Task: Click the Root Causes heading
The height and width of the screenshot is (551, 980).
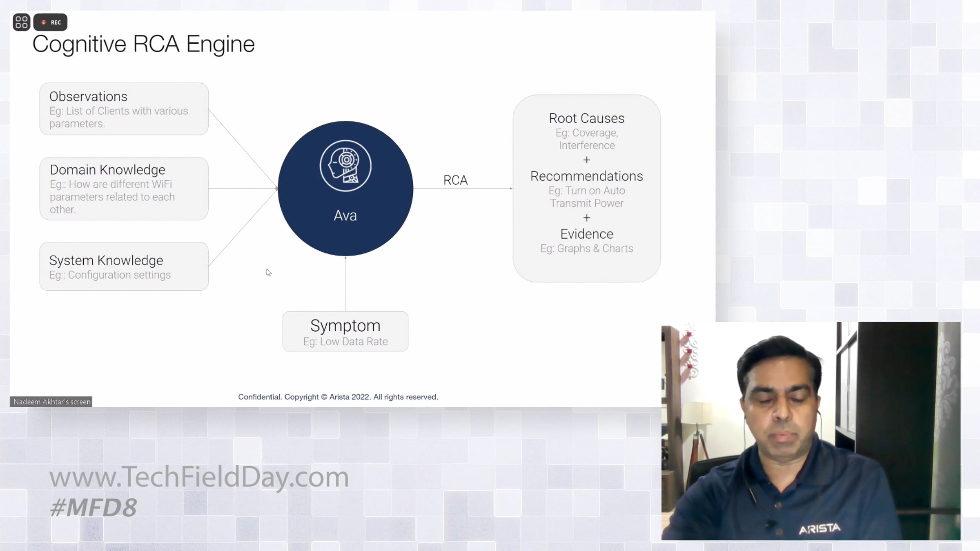Action: pyautogui.click(x=586, y=118)
